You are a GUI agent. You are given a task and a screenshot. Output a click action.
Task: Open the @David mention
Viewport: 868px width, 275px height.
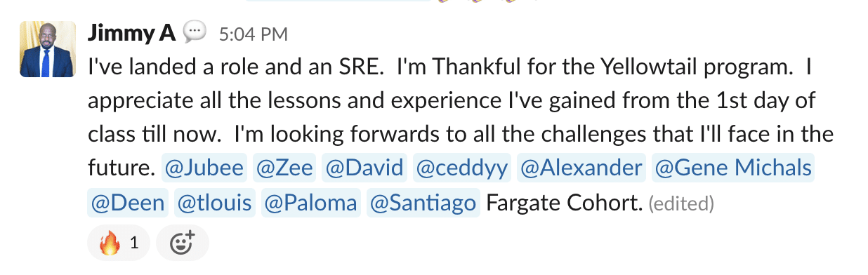364,168
